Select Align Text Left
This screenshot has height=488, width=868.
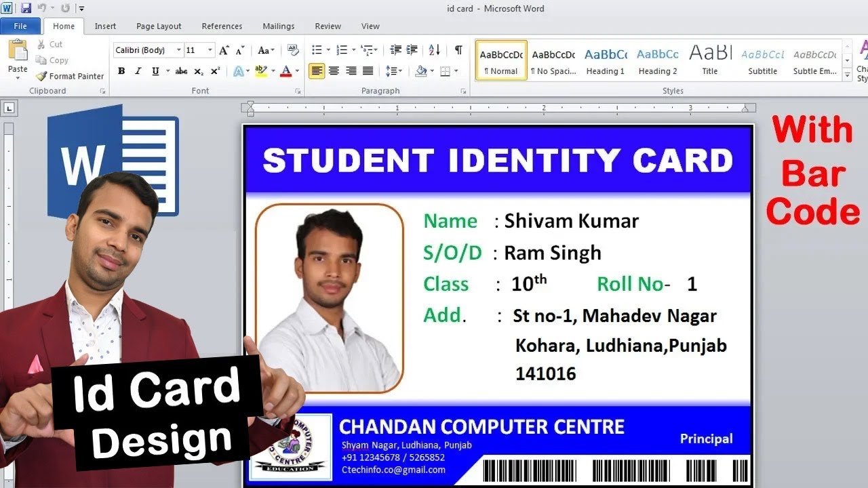[317, 70]
